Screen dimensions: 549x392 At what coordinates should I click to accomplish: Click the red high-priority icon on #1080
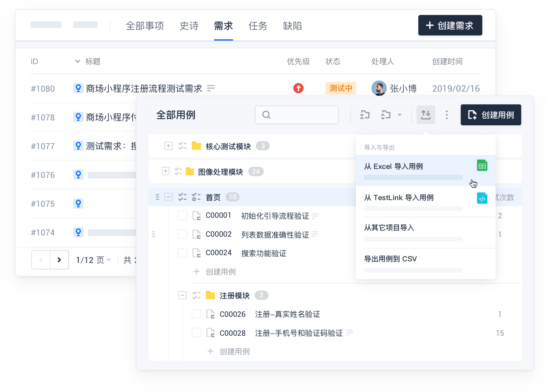(298, 88)
